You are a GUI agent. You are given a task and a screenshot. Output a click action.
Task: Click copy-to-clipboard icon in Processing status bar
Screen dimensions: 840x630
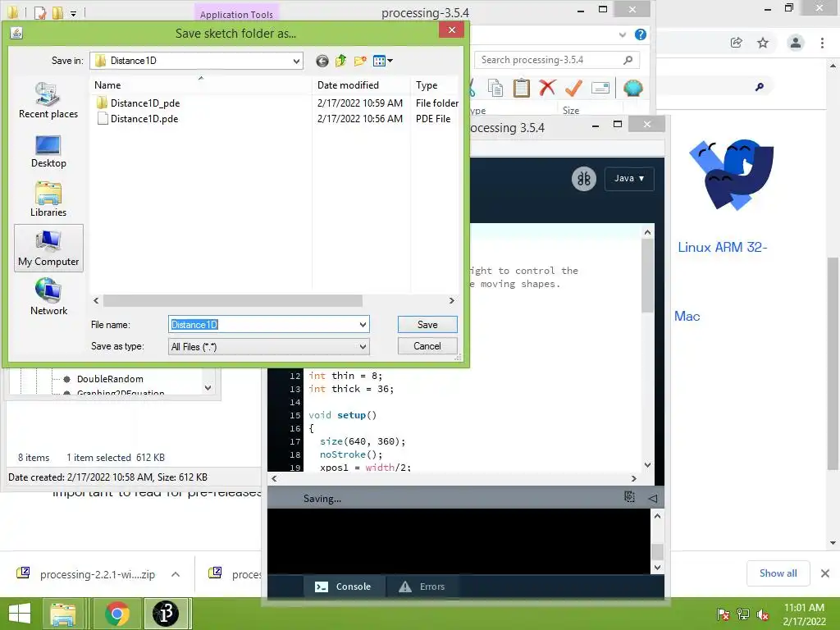(x=629, y=497)
